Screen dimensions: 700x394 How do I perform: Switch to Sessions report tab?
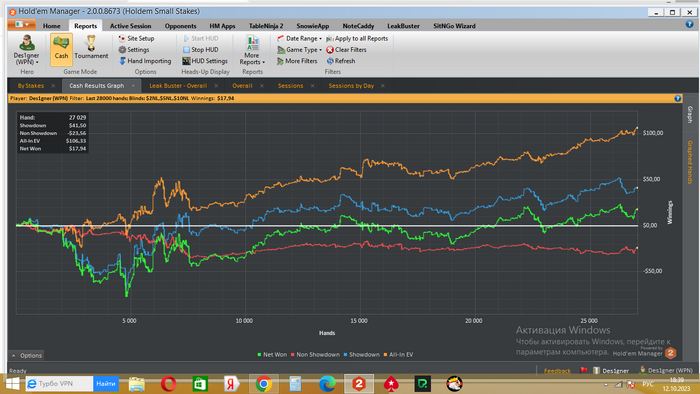[290, 86]
